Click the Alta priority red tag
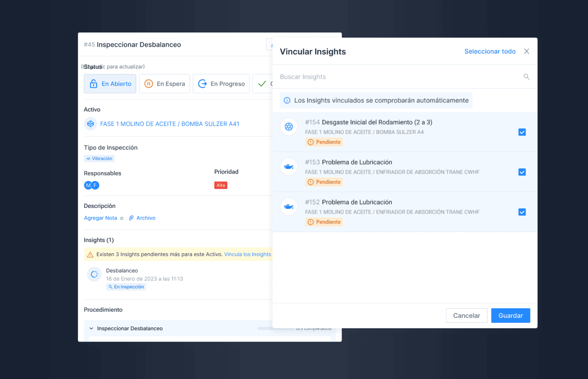The height and width of the screenshot is (379, 588). click(x=221, y=185)
